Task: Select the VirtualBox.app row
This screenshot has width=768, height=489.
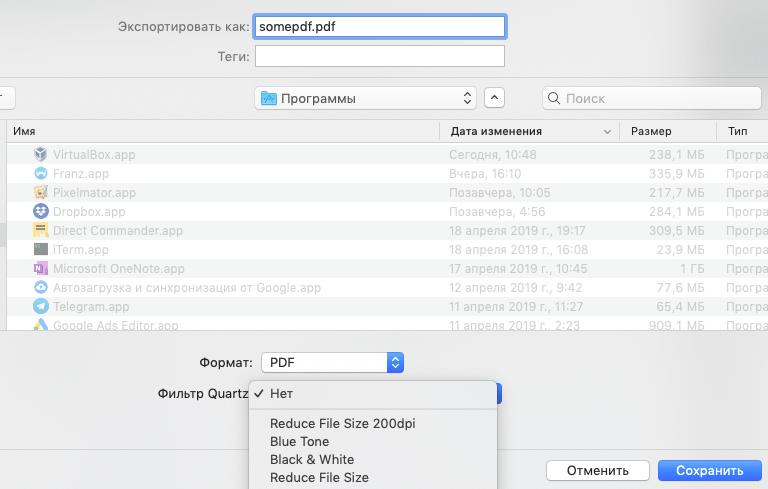Action: tap(387, 154)
